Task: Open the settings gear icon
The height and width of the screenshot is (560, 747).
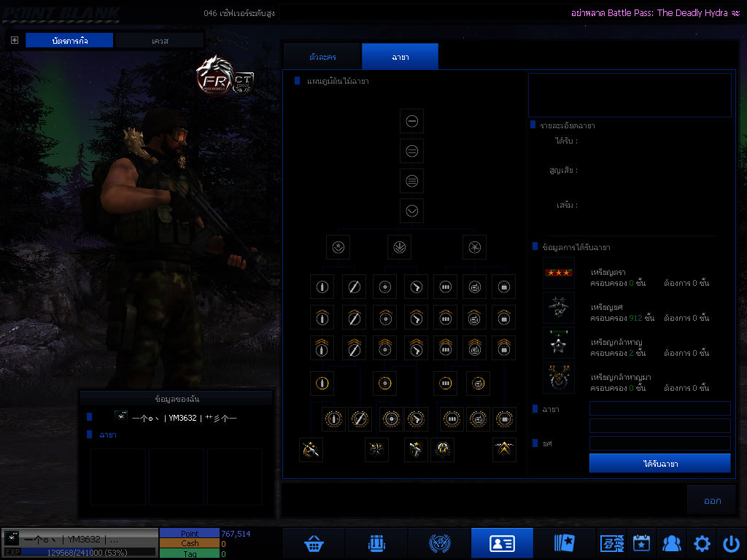Action: click(702, 542)
